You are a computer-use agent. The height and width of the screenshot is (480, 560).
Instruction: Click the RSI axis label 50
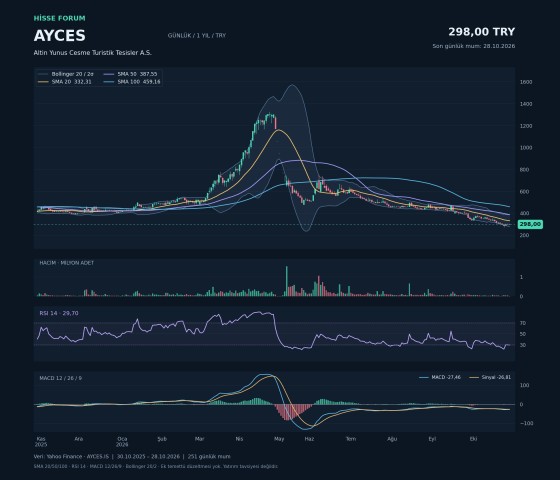click(x=523, y=334)
